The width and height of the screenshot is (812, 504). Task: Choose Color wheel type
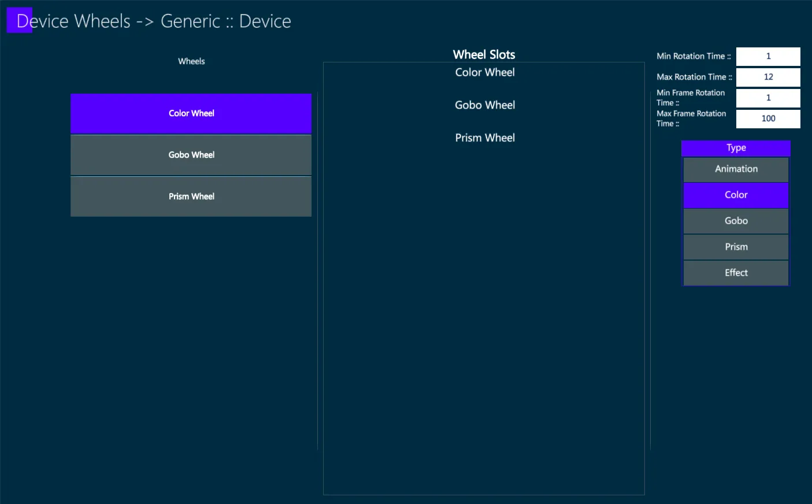pyautogui.click(x=736, y=195)
